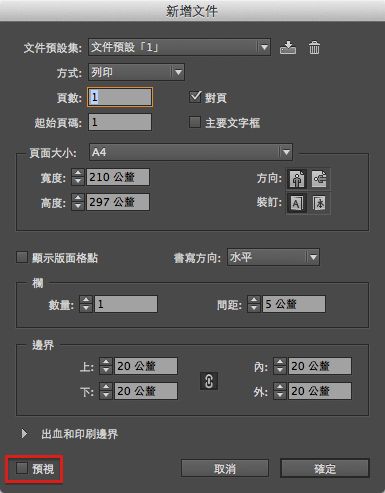Image resolution: width=385 pixels, height=493 pixels.
Task: Enable the 主要文字框 checkbox
Action: (195, 122)
